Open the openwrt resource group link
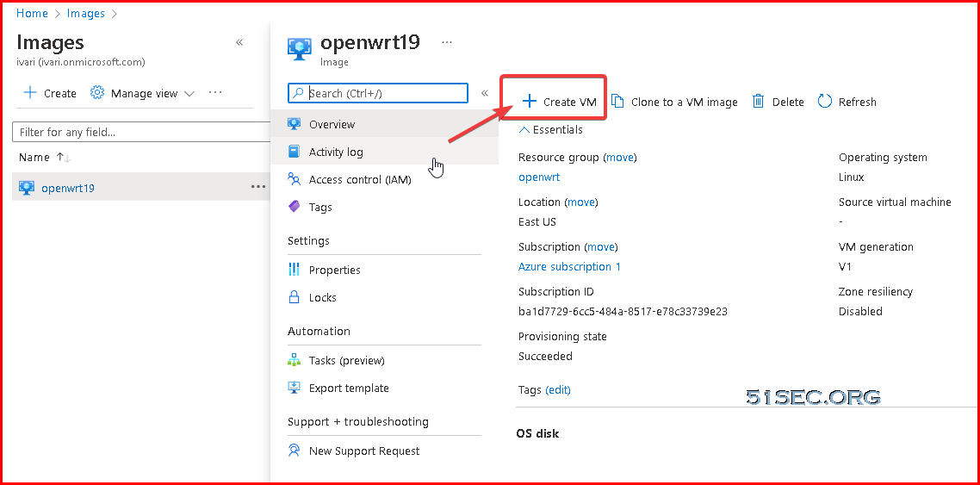Image resolution: width=980 pixels, height=485 pixels. click(539, 177)
